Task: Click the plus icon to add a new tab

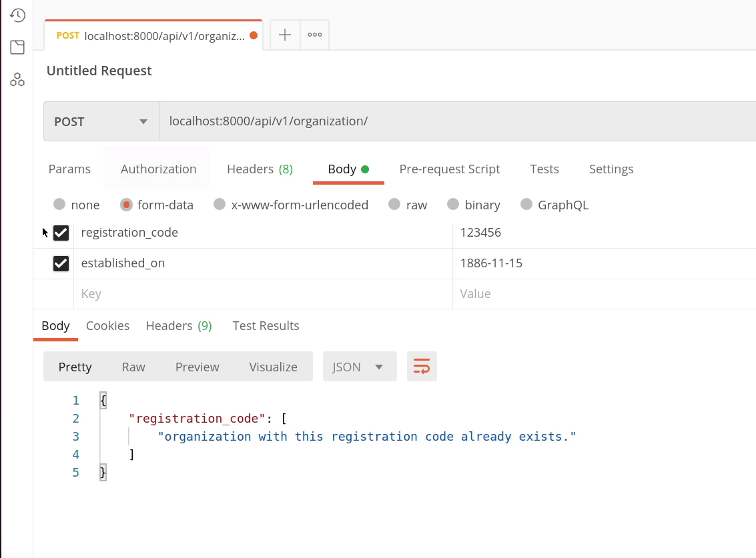Action: [x=285, y=35]
